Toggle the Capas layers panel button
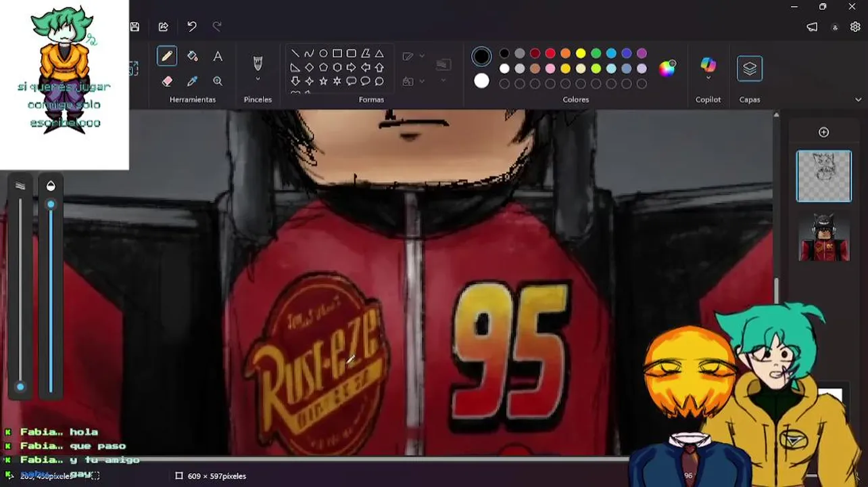This screenshot has height=487, width=868. click(750, 68)
